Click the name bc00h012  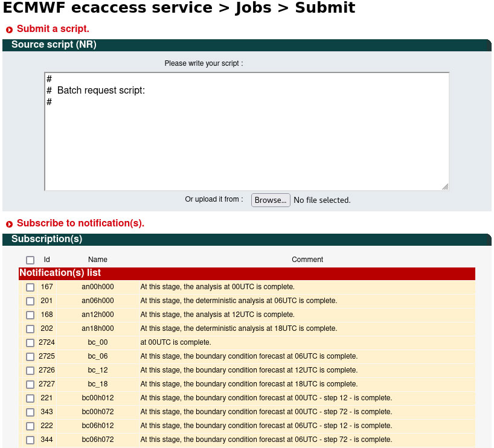click(98, 398)
